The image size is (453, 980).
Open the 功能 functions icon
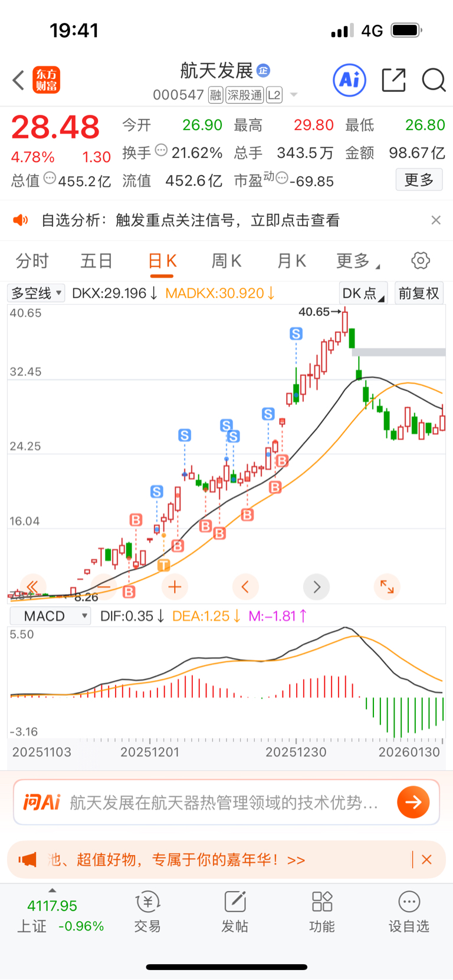(322, 912)
